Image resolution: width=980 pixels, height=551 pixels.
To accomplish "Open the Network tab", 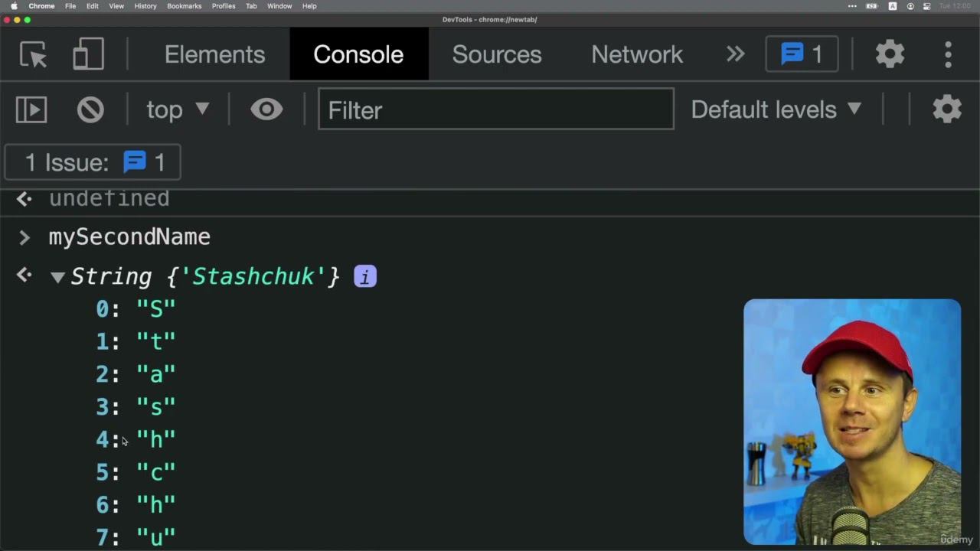I will pos(637,54).
